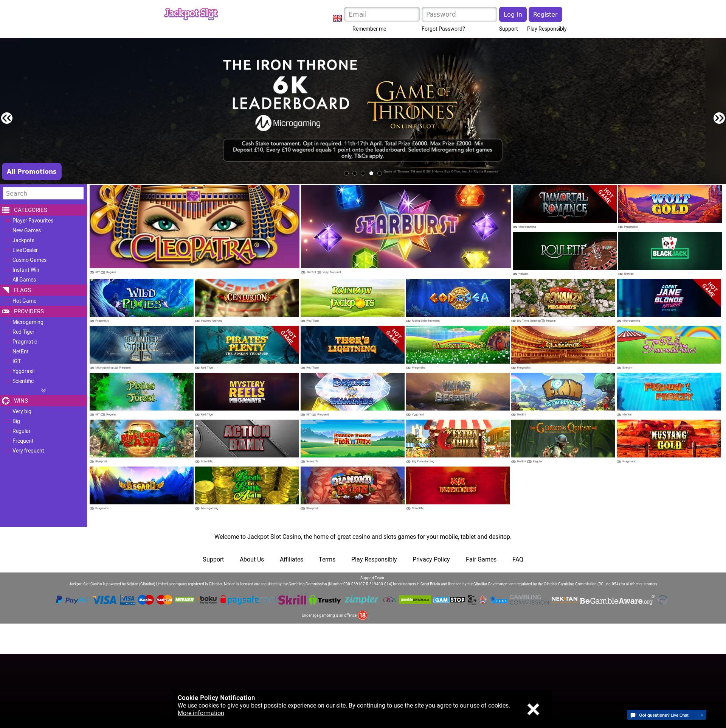Launch the Gonzo's Quest game tile

pos(563,439)
